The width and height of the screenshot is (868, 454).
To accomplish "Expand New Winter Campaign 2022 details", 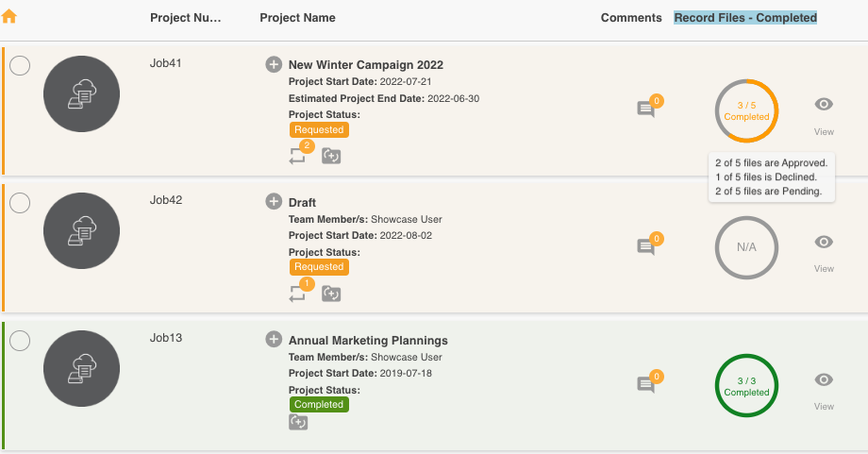I will click(274, 64).
